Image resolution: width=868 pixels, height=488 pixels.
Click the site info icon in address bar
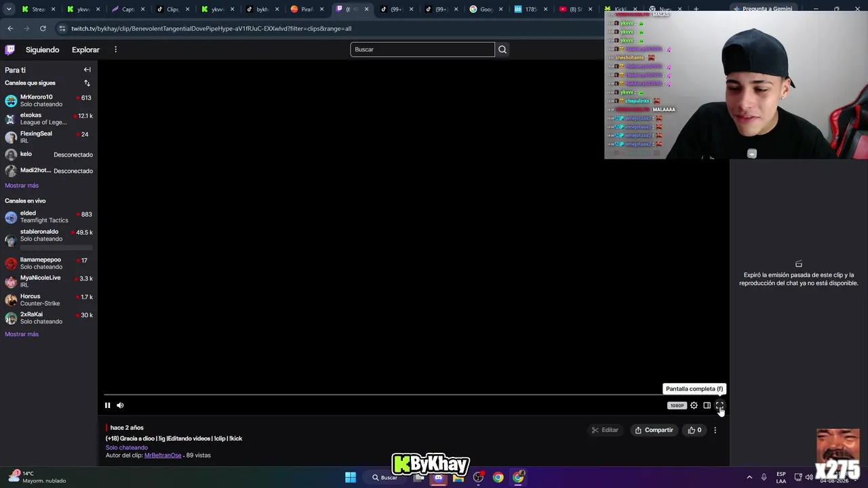coord(62,28)
